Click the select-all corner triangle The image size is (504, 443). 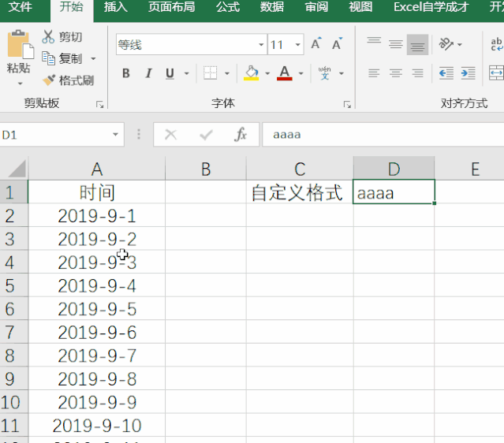17,169
